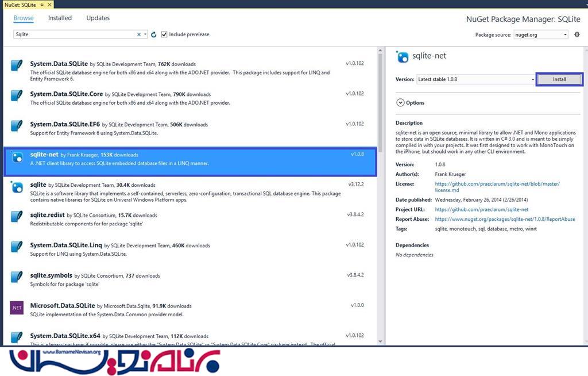This screenshot has width=588, height=376.
Task: Open NuGet settings gear icon
Action: [577, 34]
